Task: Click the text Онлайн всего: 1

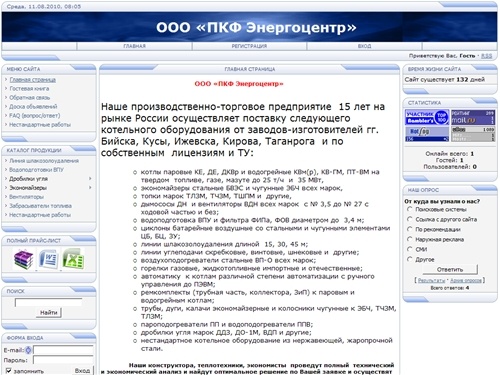Action: coord(449,154)
